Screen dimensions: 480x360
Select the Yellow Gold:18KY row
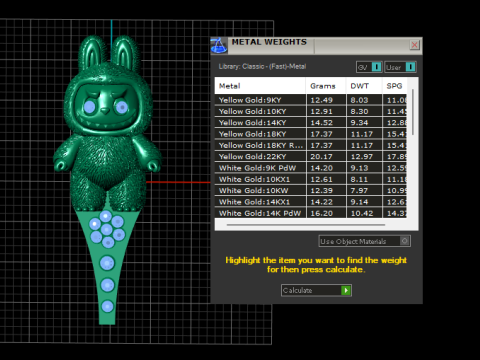(x=311, y=134)
